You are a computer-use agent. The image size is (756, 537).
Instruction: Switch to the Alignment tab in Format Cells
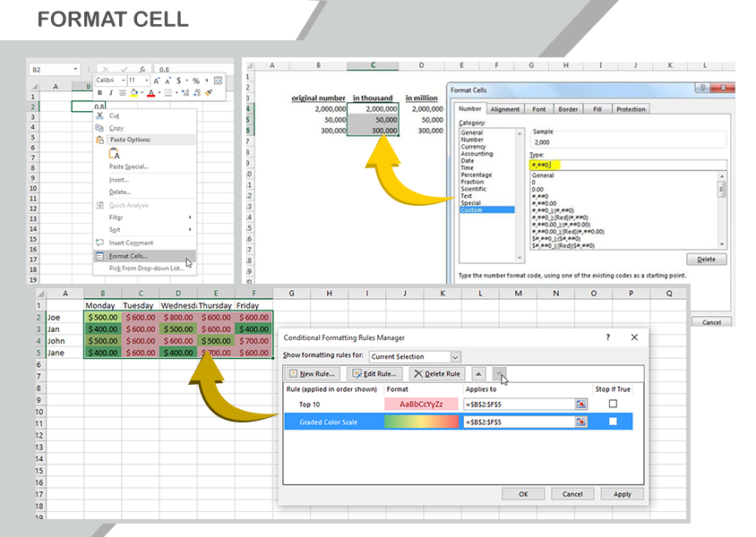[505, 109]
